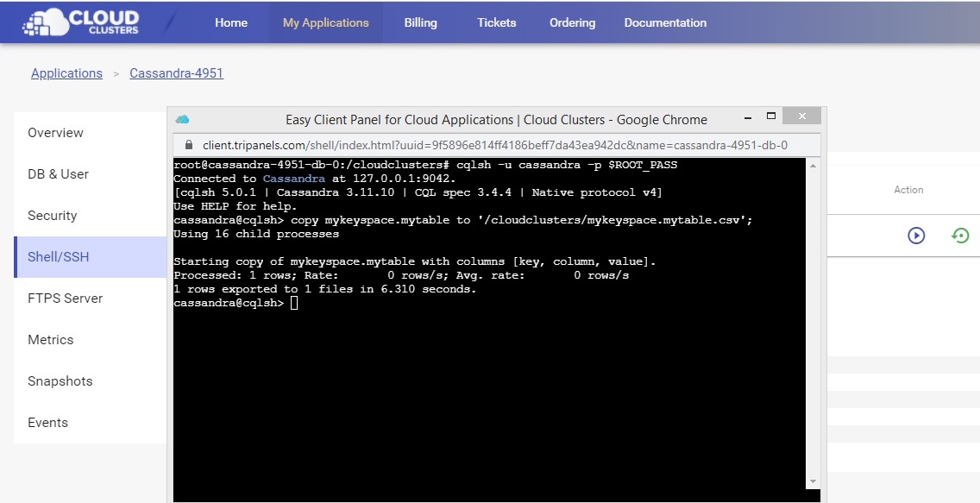Select Events in the sidebar
The height and width of the screenshot is (503, 980).
90,423
